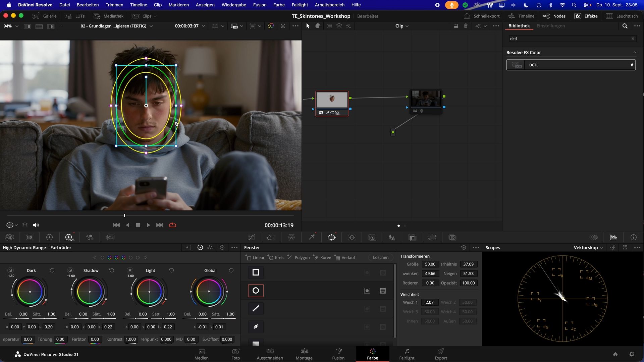Open the Blur/Sharpen palette icon

392,237
